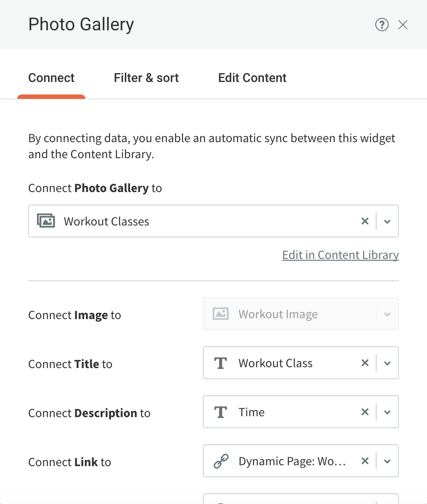Close the Photo Gallery panel
Screen dimensions: 427x504
(402, 25)
